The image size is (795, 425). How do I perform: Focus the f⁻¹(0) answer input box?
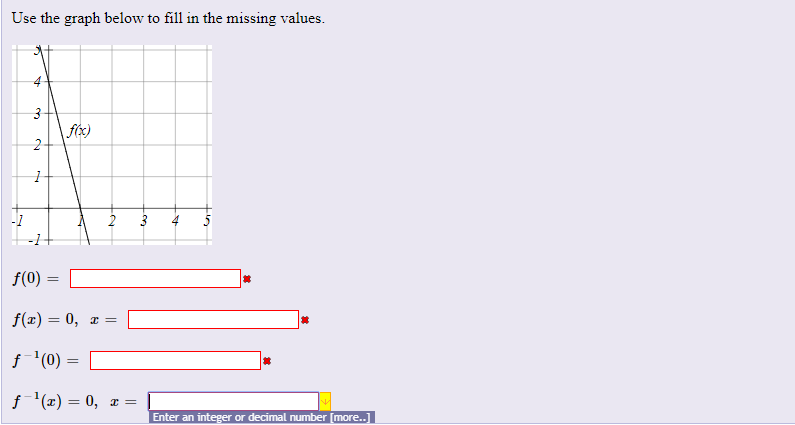click(x=175, y=361)
